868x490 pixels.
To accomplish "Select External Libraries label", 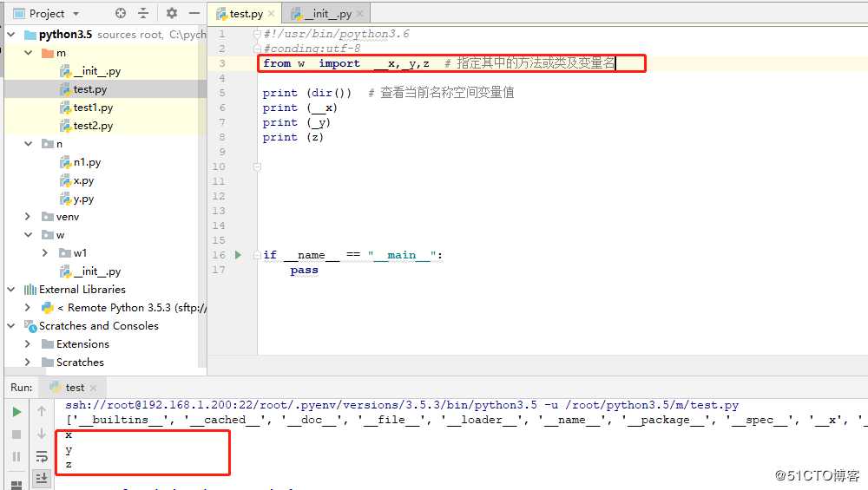I will coord(82,290).
